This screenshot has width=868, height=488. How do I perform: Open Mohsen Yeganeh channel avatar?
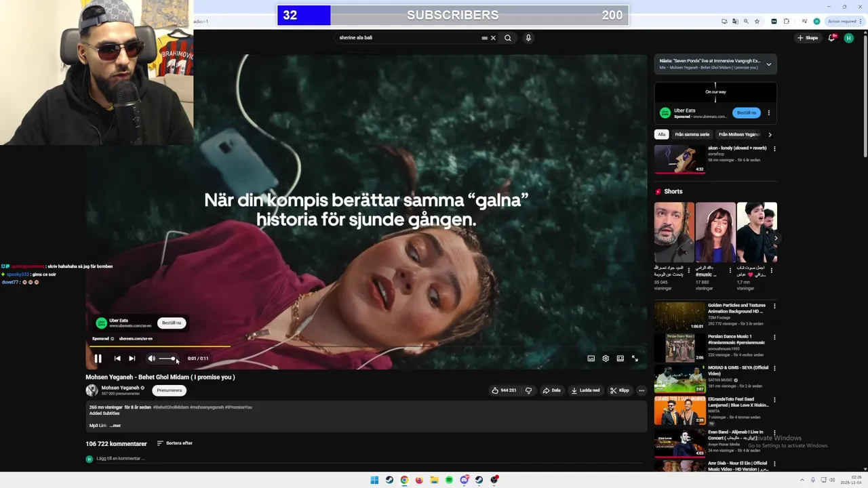[92, 390]
